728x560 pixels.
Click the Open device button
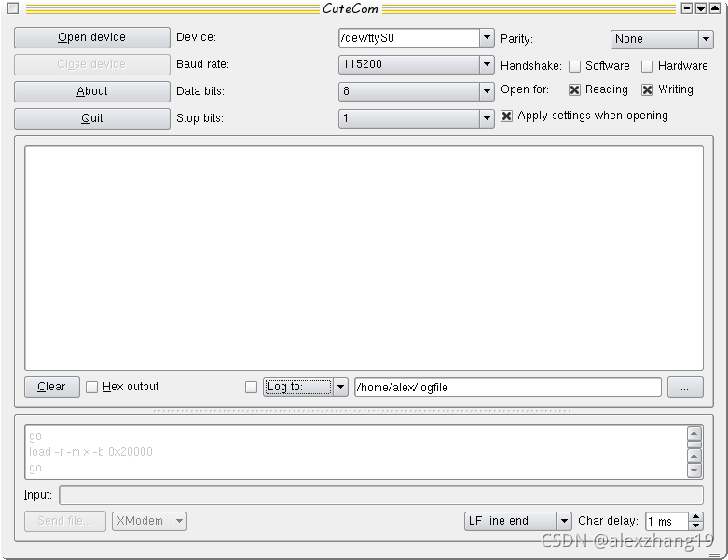pos(92,37)
